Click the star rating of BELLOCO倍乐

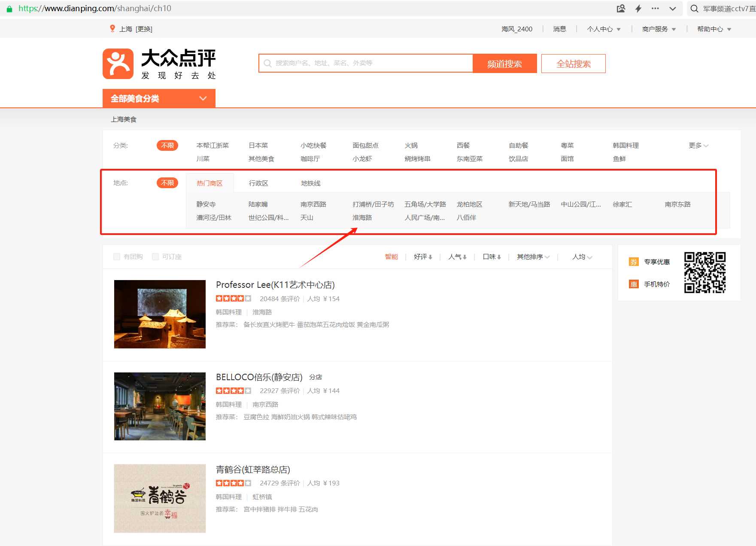tap(234, 390)
